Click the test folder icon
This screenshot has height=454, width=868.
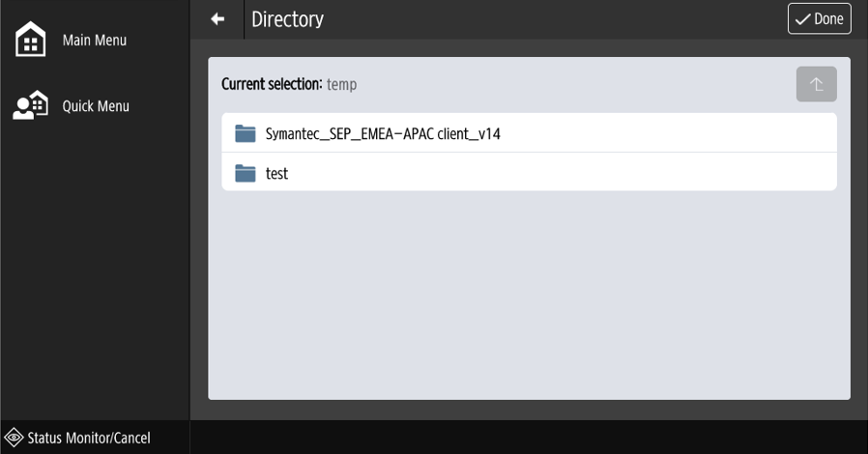click(245, 173)
